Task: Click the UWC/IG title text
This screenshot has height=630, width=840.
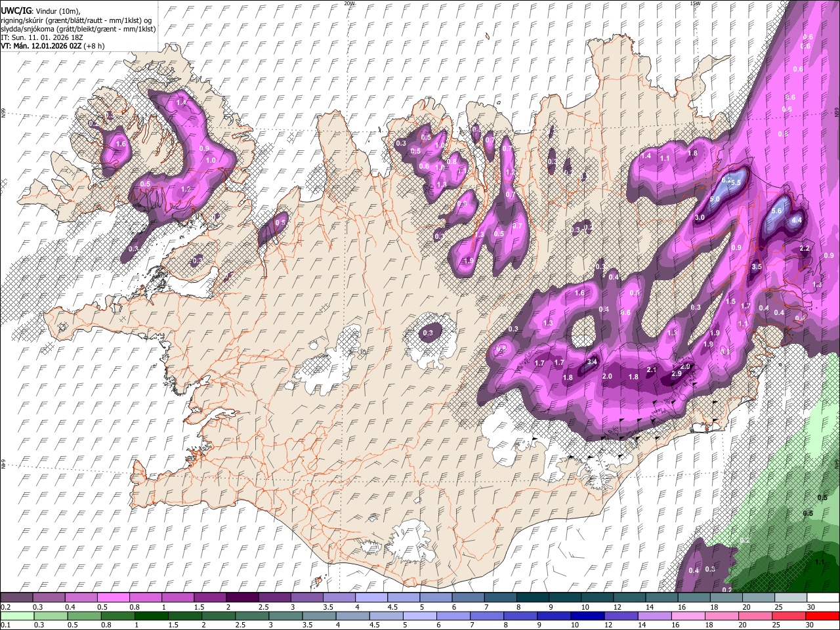Action: pyautogui.click(x=16, y=11)
